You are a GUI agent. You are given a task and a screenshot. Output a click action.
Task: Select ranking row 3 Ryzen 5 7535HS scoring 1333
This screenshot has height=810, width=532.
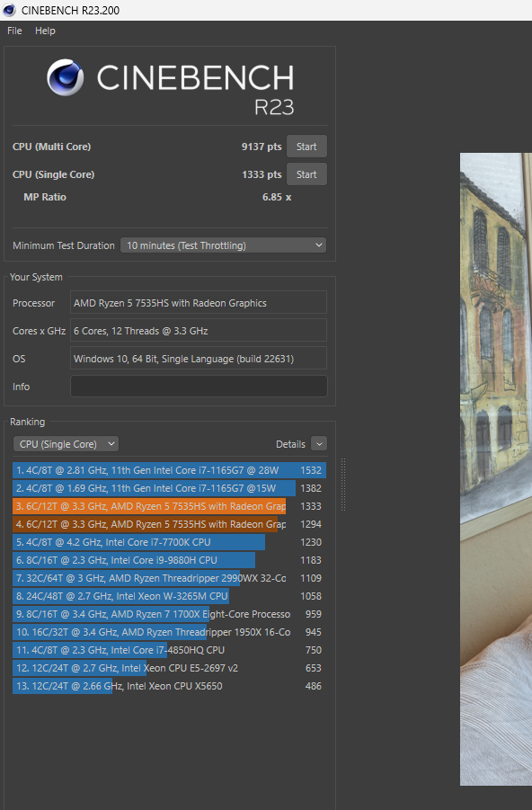click(x=170, y=506)
